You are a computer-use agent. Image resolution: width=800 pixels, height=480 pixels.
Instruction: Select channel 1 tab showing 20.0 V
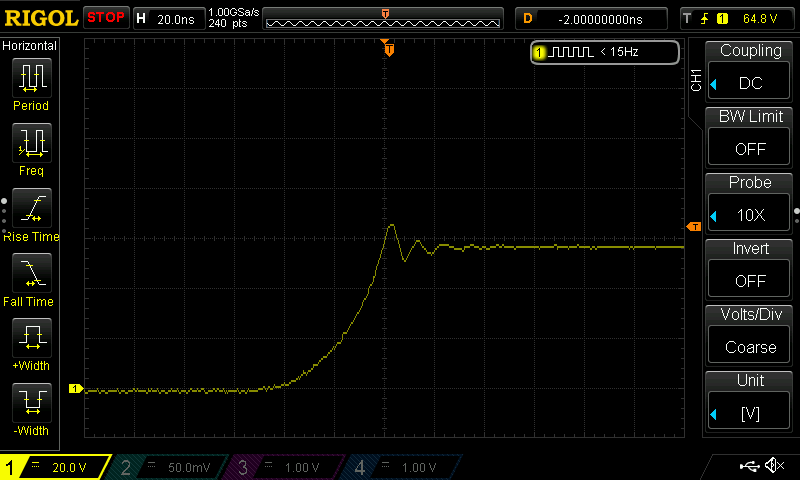coord(55,467)
